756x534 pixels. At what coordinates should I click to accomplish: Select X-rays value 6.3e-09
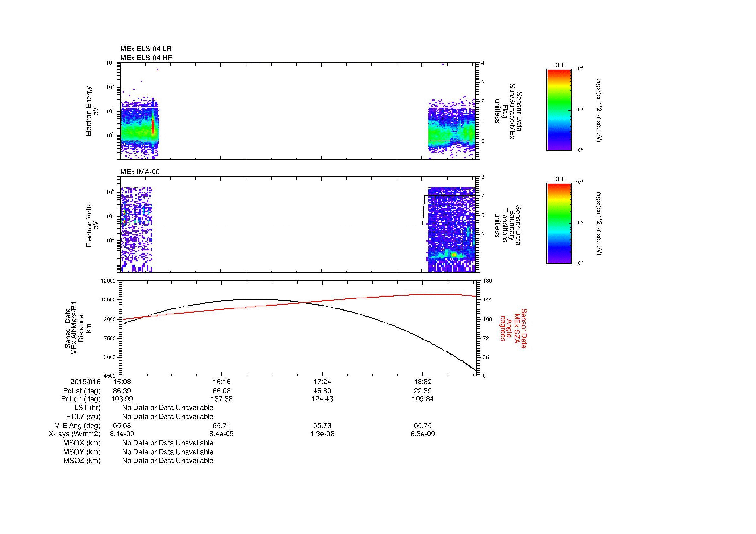click(x=423, y=434)
